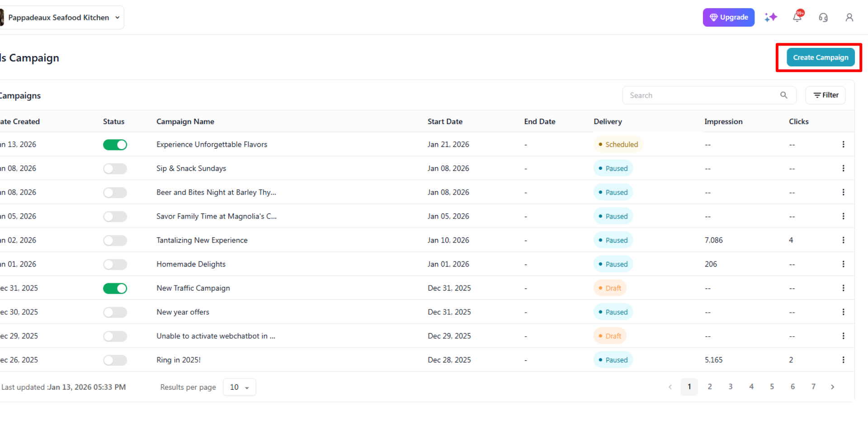Enable the Tantalizing New Experience campaign toggle
This screenshot has width=868, height=430.
coord(115,240)
